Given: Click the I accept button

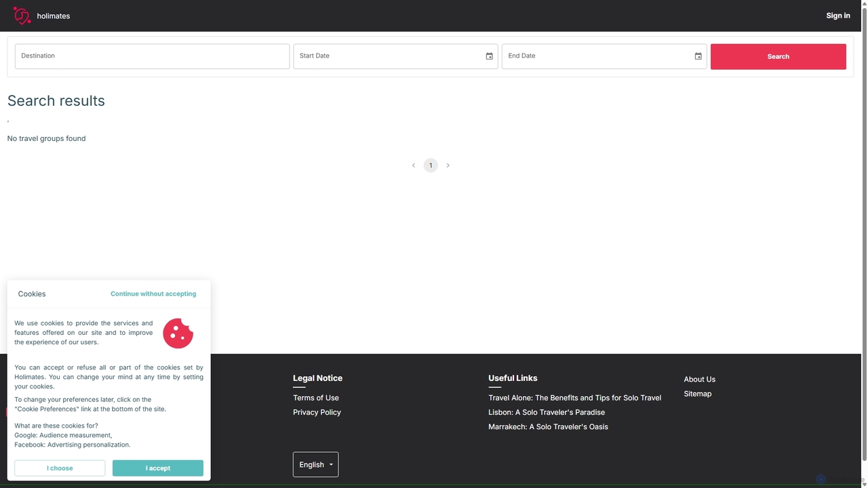Looking at the screenshot, I should pyautogui.click(x=158, y=468).
